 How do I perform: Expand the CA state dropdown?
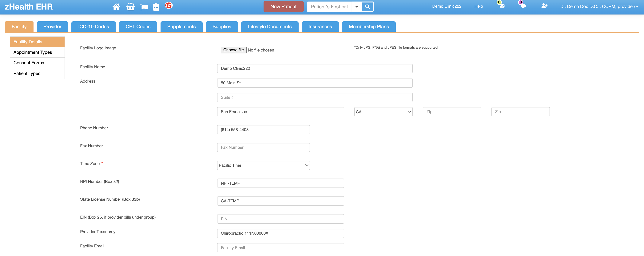pyautogui.click(x=383, y=112)
